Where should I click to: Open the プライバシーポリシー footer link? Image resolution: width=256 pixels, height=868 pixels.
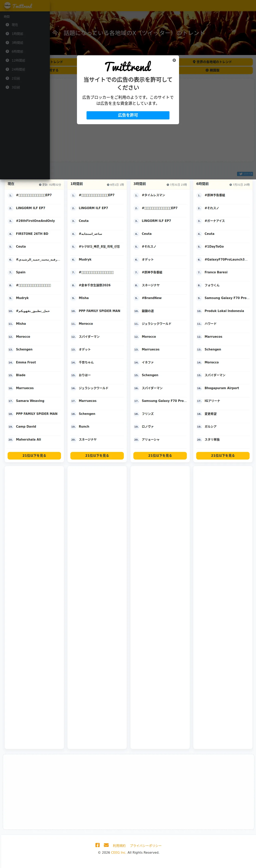pos(146,845)
